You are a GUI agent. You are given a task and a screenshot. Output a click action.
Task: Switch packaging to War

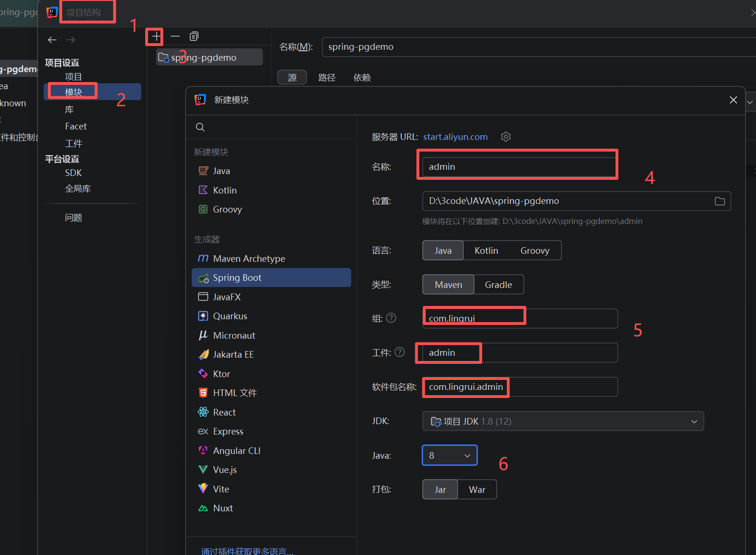pos(477,490)
